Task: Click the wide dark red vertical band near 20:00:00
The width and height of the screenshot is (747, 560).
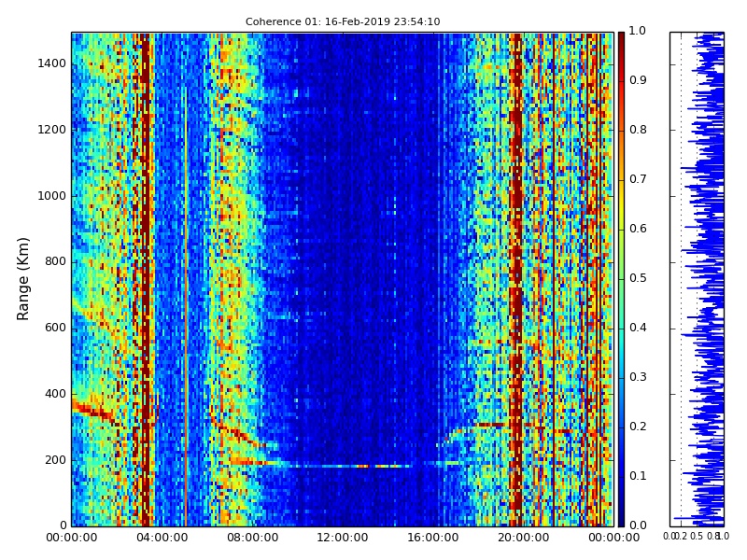Action: pos(516,279)
